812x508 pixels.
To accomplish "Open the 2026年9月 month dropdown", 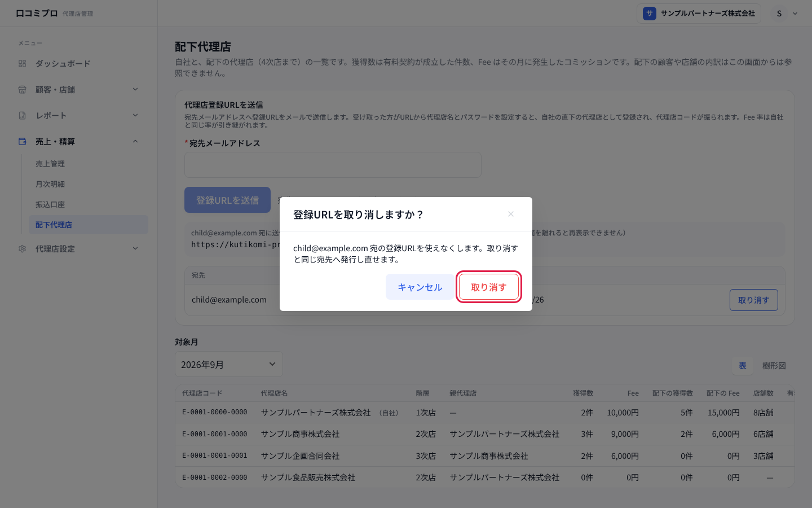I will pyautogui.click(x=229, y=365).
